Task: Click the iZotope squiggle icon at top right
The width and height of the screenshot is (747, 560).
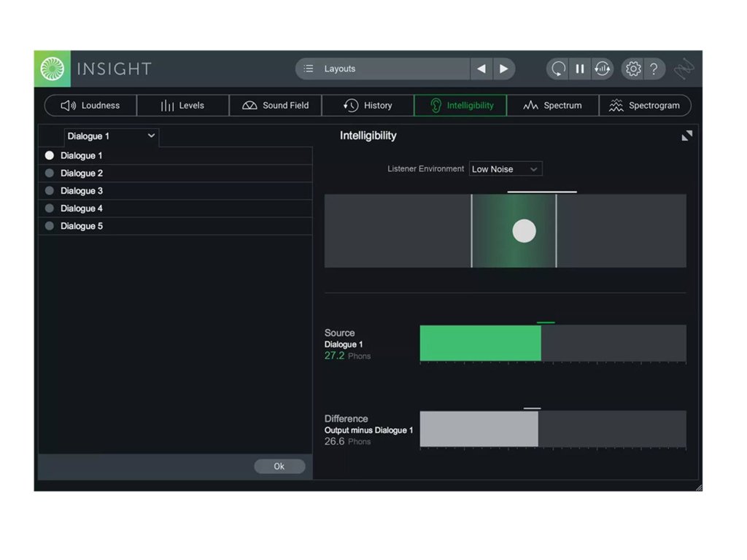Action: click(684, 69)
